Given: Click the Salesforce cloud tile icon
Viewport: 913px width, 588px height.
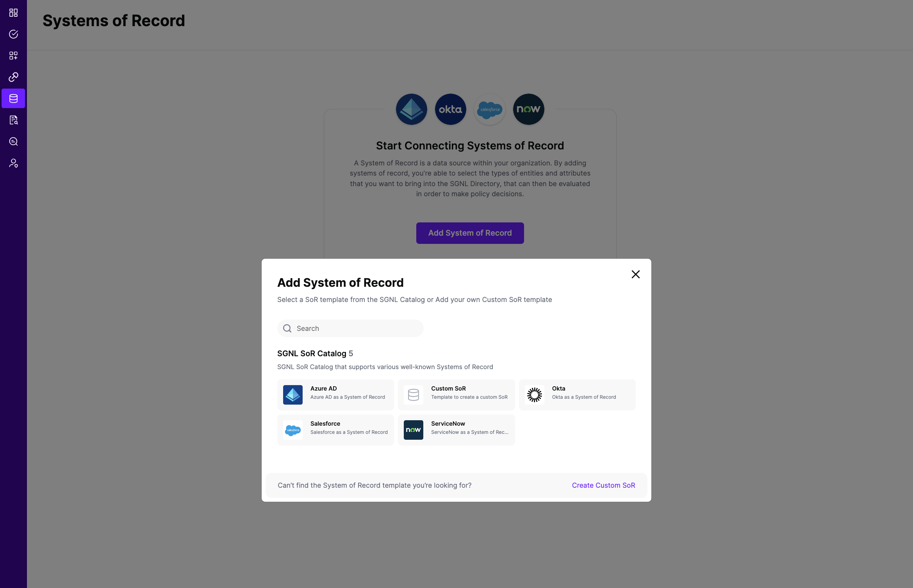Looking at the screenshot, I should [x=293, y=430].
